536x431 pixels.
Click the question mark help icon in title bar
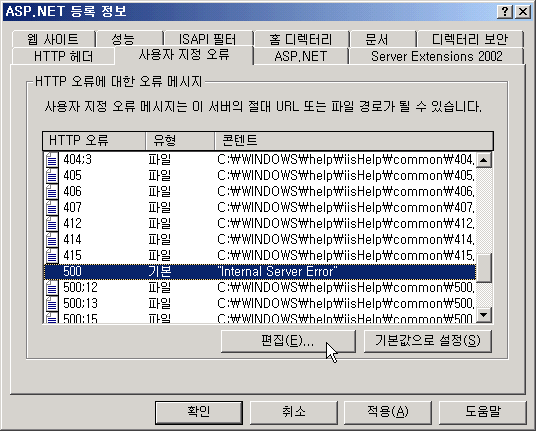click(505, 12)
